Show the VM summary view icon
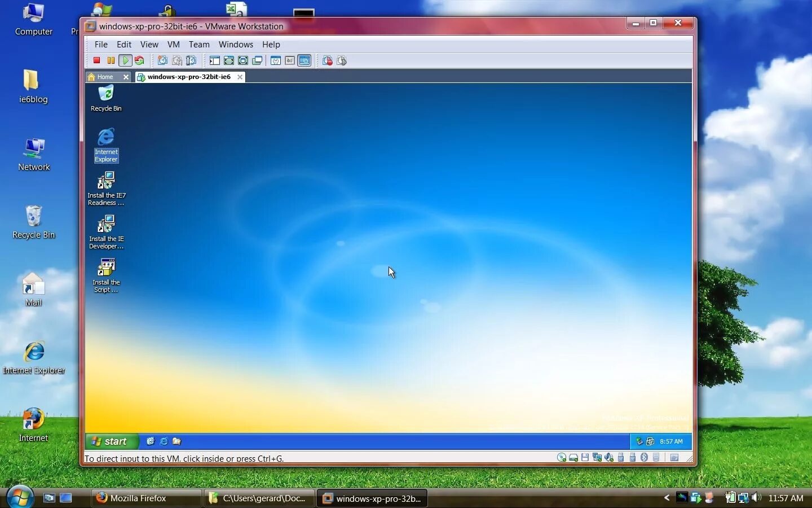This screenshot has width=812, height=508. coord(276,60)
